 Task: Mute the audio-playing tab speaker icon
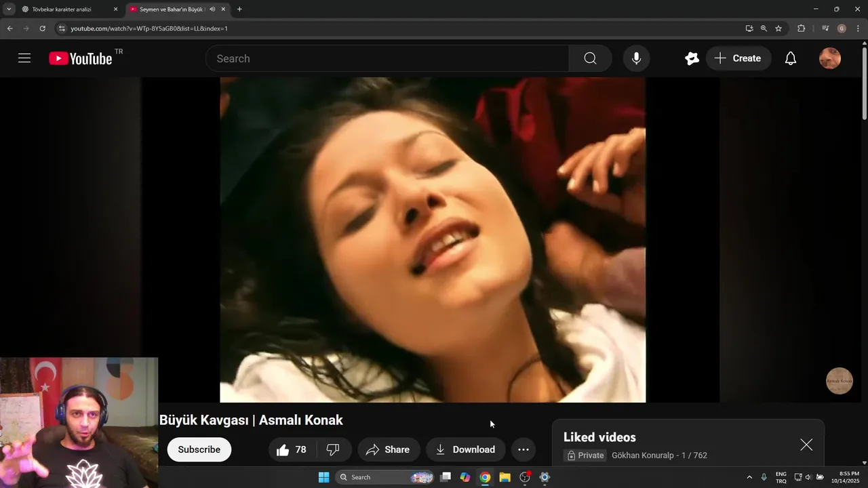pyautogui.click(x=212, y=9)
